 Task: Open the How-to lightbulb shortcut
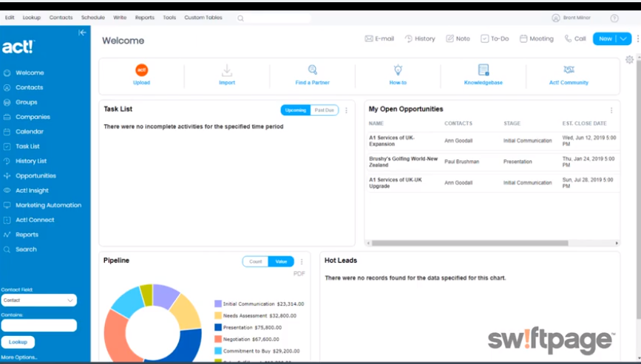398,75
